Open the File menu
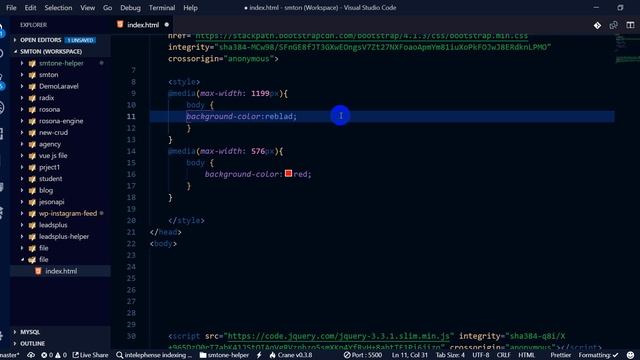640x360 pixels. pos(11,8)
